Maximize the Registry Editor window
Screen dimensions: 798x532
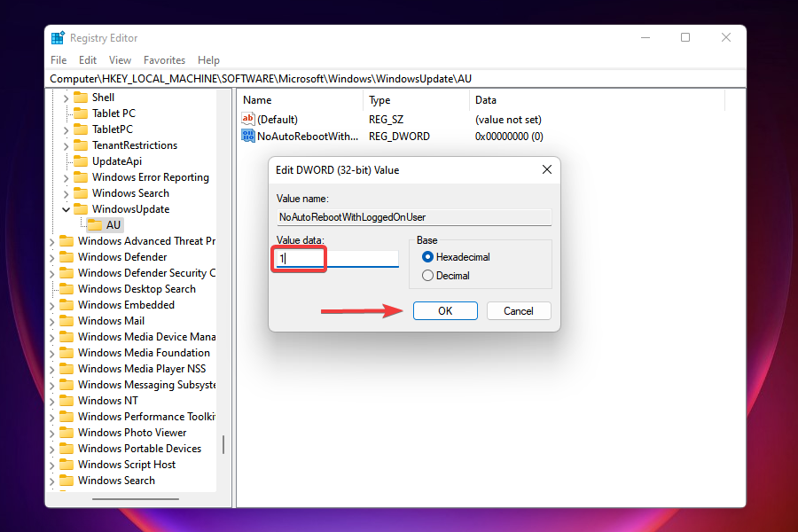(x=685, y=37)
